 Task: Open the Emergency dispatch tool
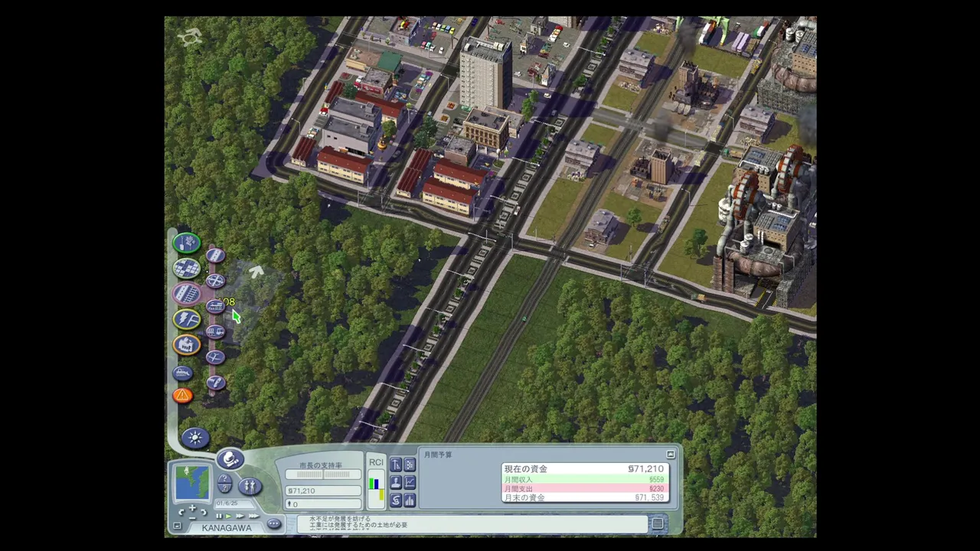(x=182, y=396)
